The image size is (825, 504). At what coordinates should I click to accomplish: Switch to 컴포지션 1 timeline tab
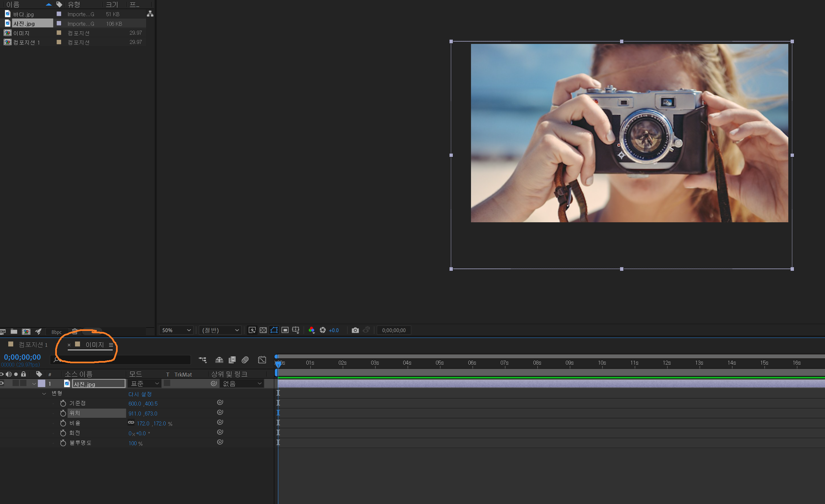click(33, 345)
